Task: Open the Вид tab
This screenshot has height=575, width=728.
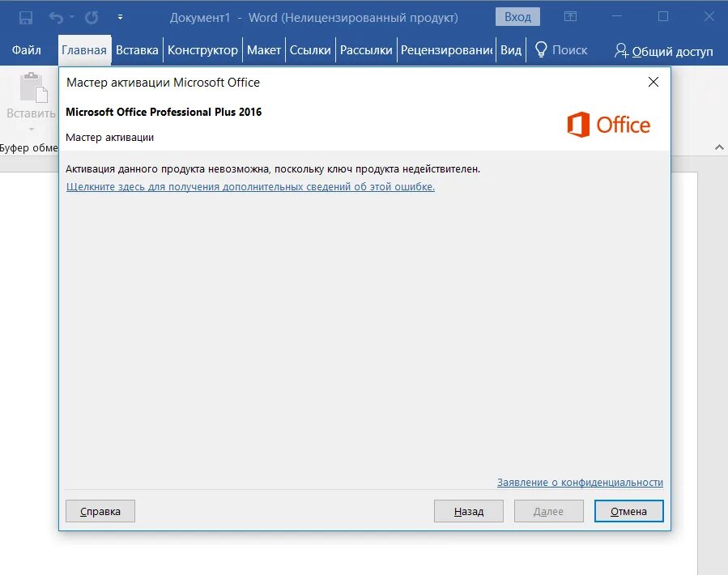Action: click(511, 50)
